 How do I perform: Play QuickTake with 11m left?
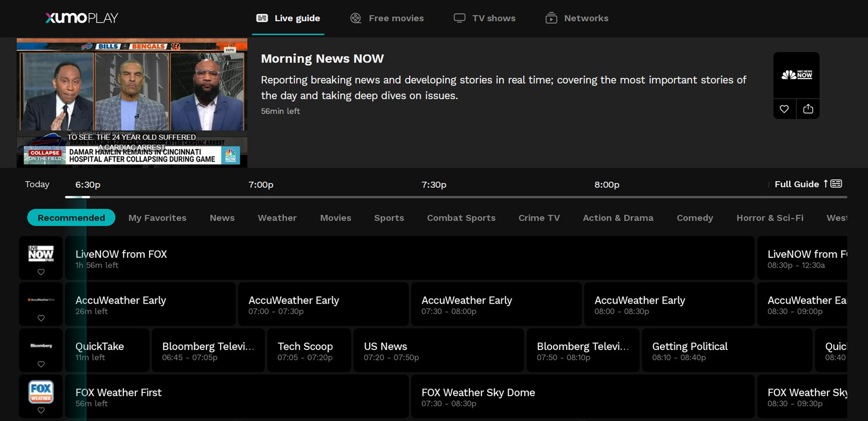[x=107, y=350]
